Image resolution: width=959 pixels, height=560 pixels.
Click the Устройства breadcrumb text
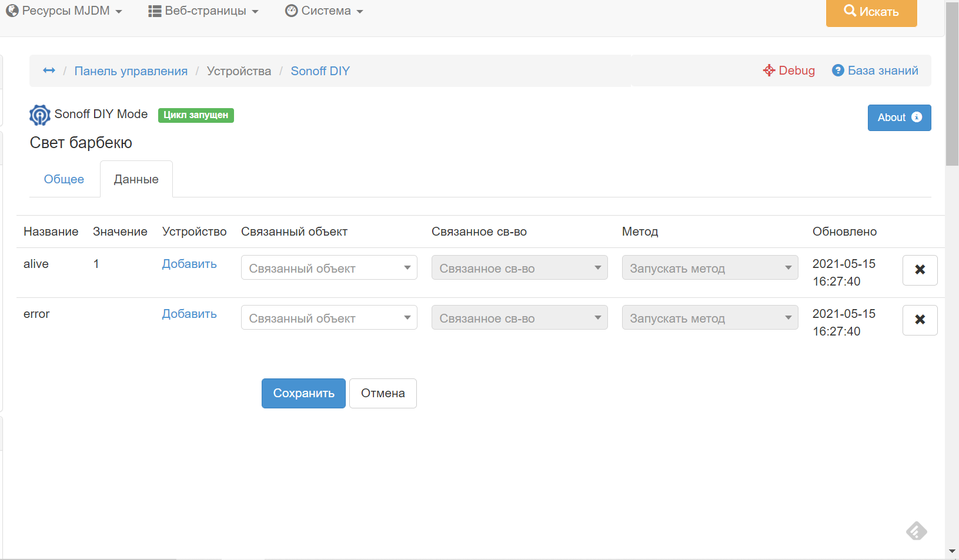click(x=239, y=71)
